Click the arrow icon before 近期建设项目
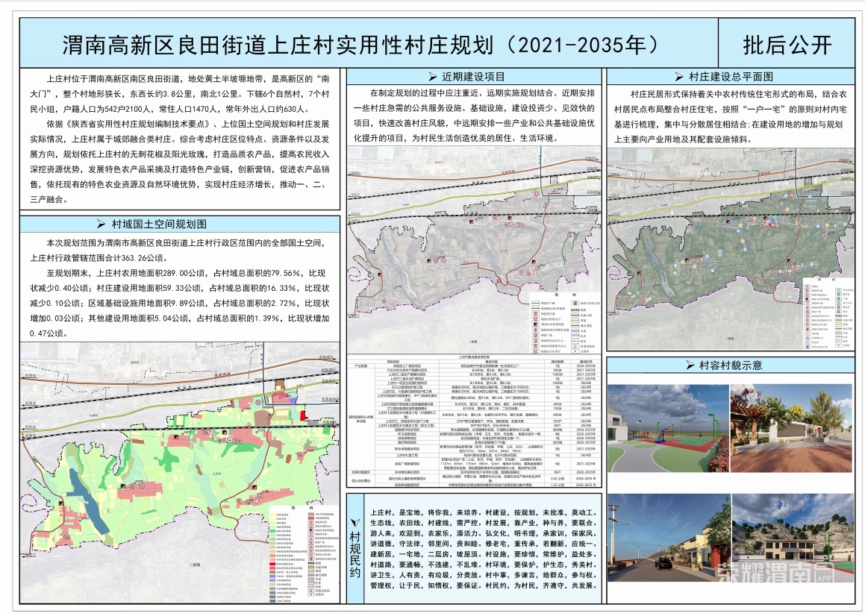 (x=433, y=77)
